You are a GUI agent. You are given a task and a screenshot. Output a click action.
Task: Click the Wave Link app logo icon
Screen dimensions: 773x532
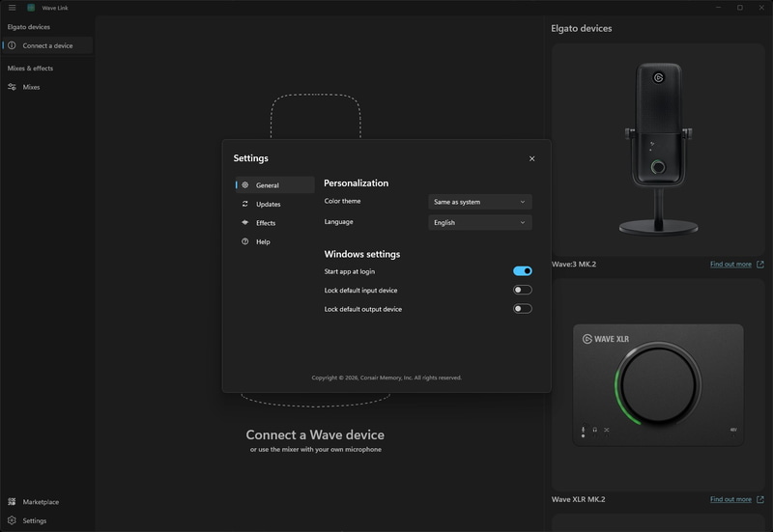click(x=31, y=8)
